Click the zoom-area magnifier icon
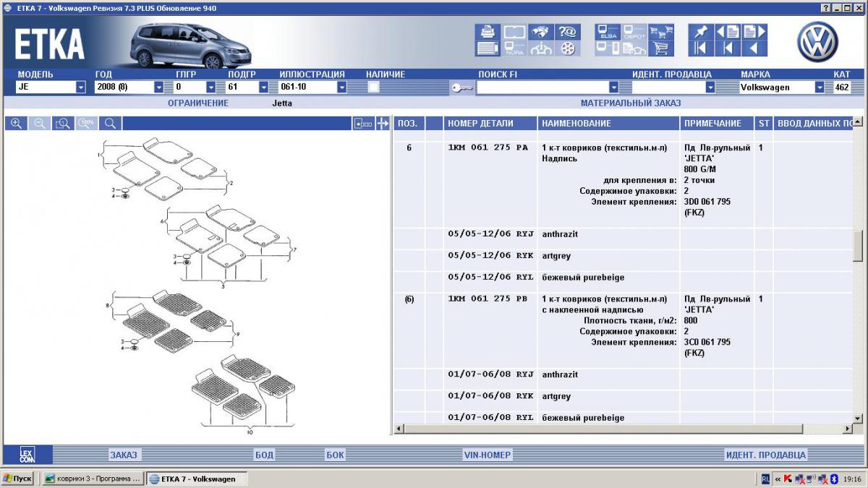The width and height of the screenshot is (868, 488). 63,124
